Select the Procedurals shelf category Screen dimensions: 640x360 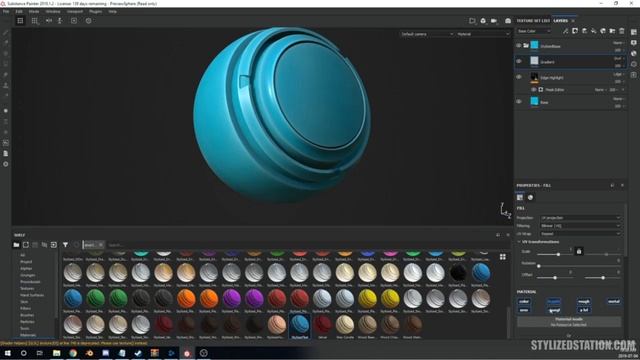pyautogui.click(x=30, y=282)
